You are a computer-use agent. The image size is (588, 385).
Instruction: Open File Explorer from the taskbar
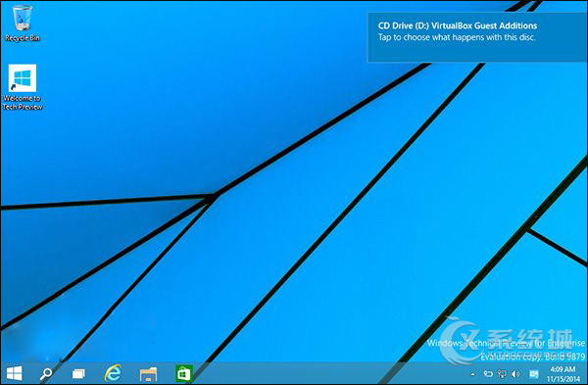[x=148, y=374]
